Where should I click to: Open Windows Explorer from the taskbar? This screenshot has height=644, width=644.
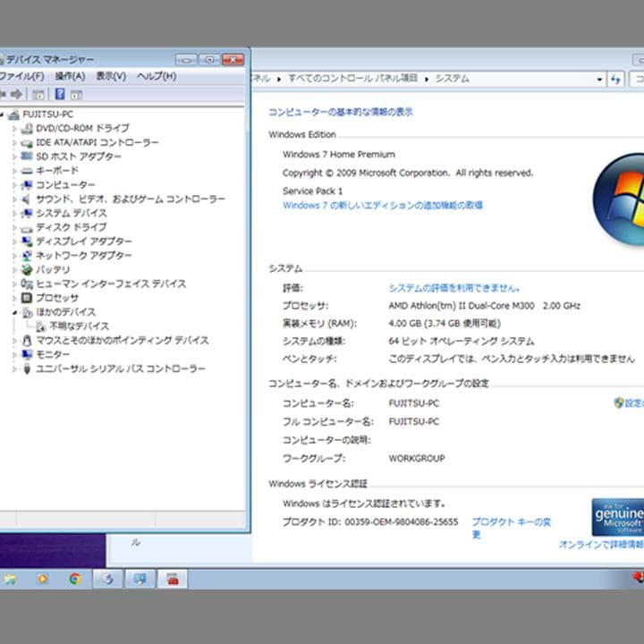tap(10, 579)
